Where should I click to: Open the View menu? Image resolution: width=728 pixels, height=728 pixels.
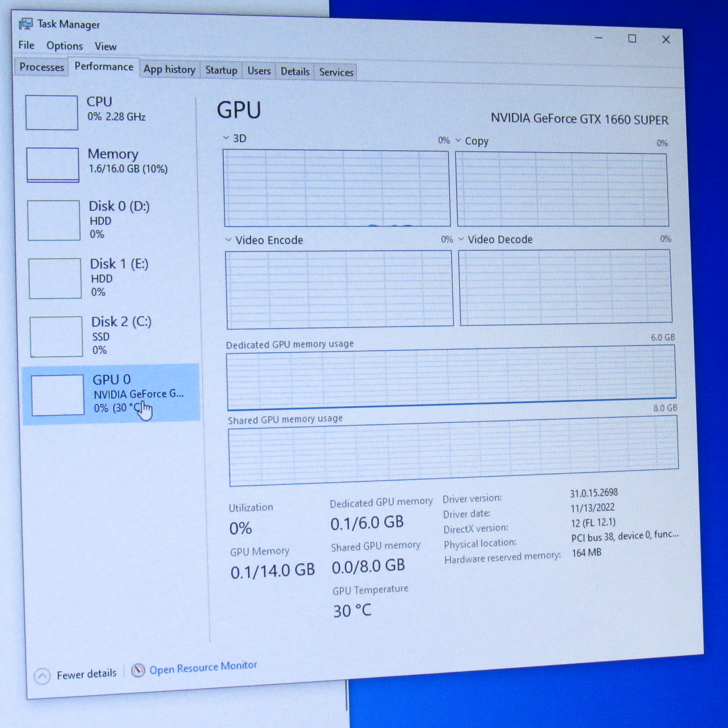(105, 46)
